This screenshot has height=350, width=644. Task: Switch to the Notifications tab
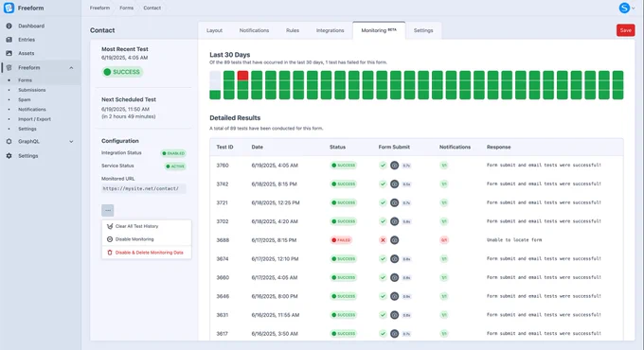tap(254, 30)
